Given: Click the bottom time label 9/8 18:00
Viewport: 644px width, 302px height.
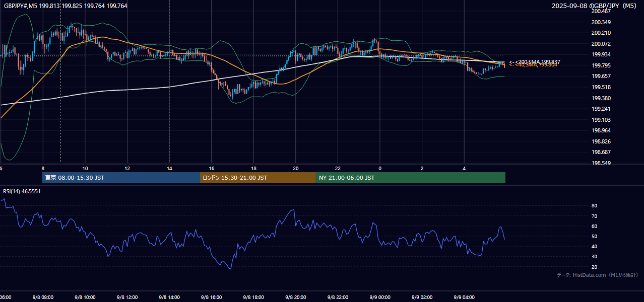Looking at the screenshot, I should pyautogui.click(x=253, y=297).
